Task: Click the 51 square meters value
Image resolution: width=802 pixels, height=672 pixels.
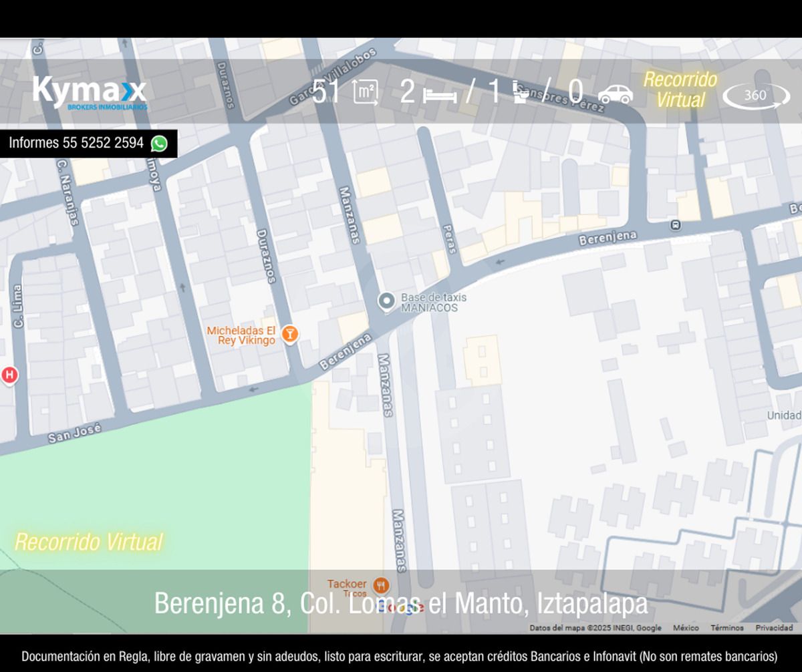Action: pyautogui.click(x=326, y=92)
